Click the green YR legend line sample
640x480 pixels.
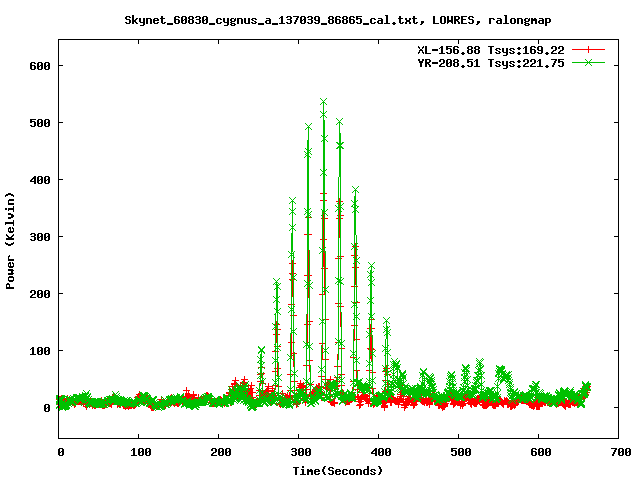click(588, 62)
